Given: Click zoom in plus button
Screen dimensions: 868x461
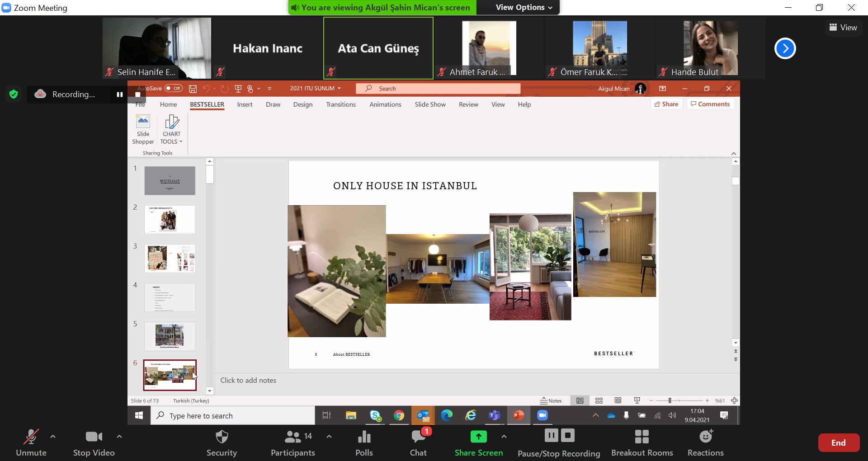Looking at the screenshot, I should [x=707, y=400].
